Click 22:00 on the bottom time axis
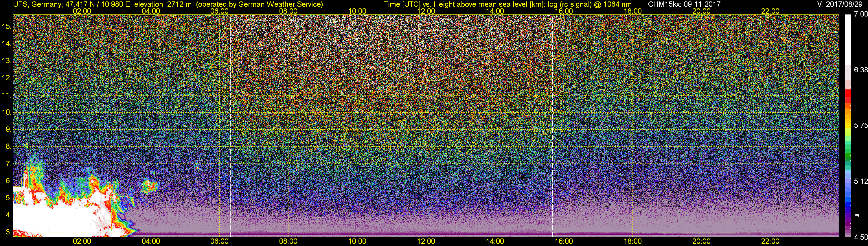 tap(770, 241)
